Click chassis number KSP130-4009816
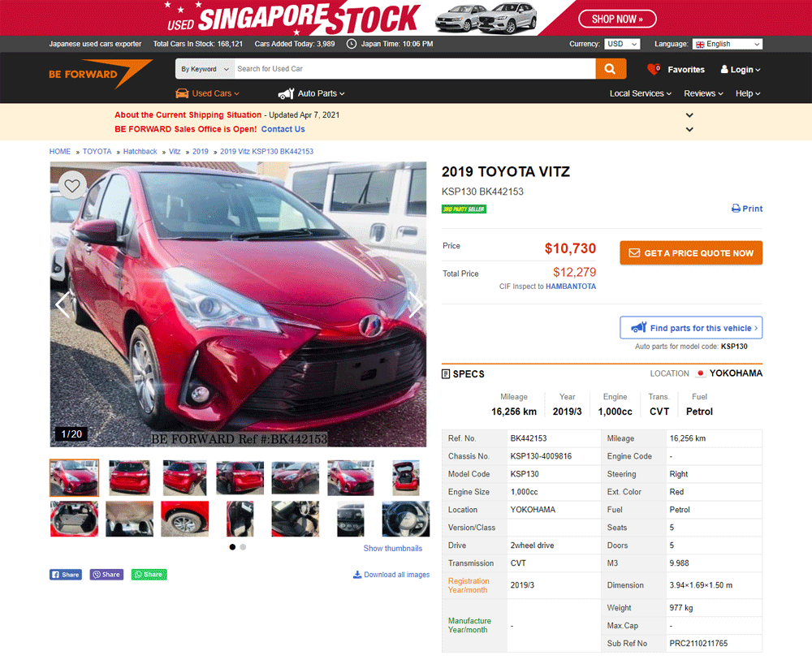Viewport: 812px width, 664px height. pyautogui.click(x=541, y=456)
